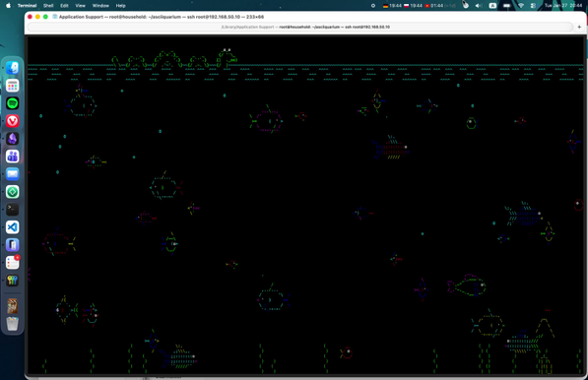The height and width of the screenshot is (380, 588).
Task: Open the Edit menu
Action: click(x=64, y=6)
